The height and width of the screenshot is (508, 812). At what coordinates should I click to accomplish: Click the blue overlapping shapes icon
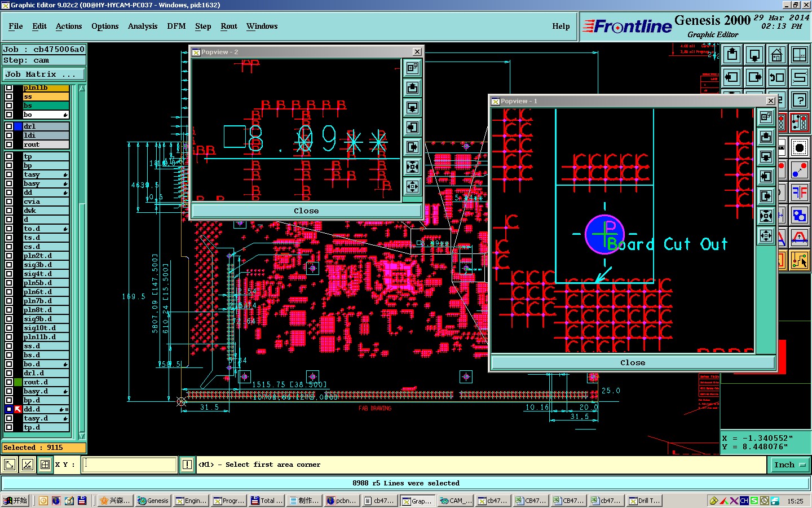coord(800,215)
